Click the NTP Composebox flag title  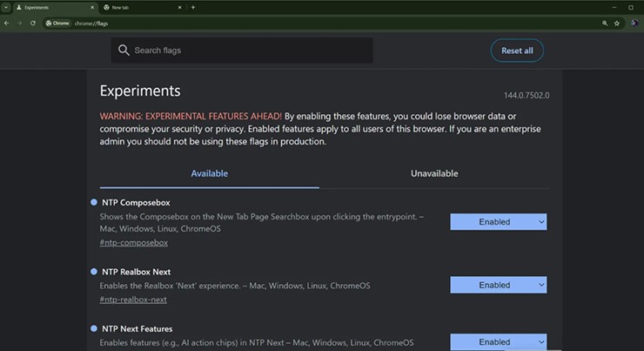pyautogui.click(x=136, y=203)
